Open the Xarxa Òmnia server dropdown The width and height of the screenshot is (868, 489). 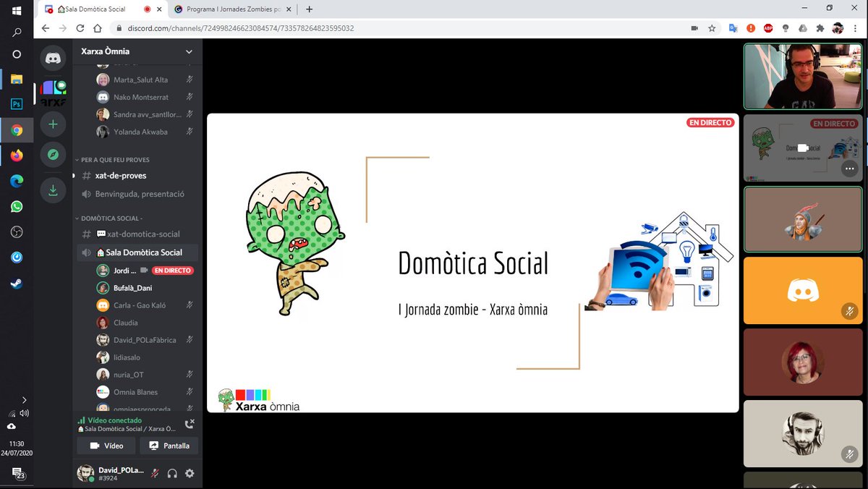point(137,51)
